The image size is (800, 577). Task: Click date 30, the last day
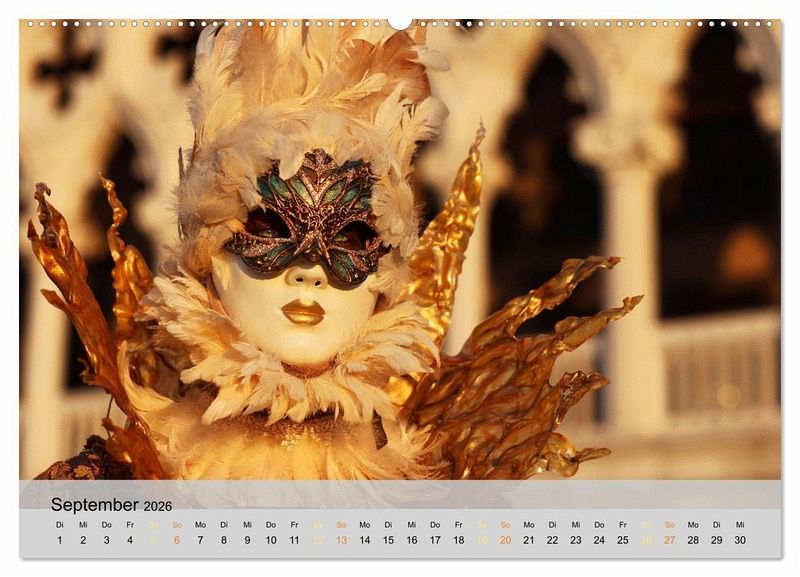pyautogui.click(x=740, y=540)
